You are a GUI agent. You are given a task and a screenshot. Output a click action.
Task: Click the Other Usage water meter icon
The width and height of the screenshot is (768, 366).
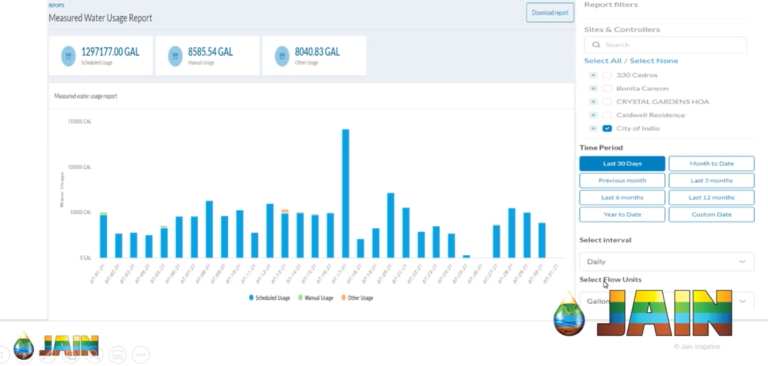282,56
